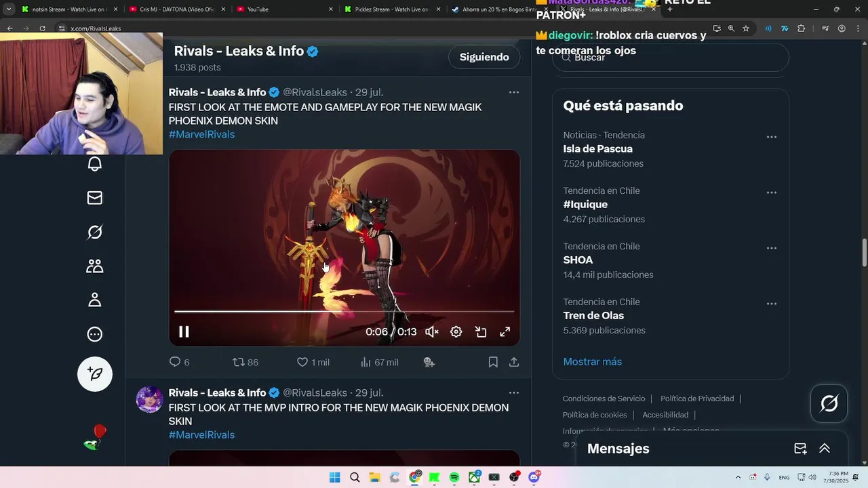Reply to the emote and gameplay post
This screenshot has width=868, height=488.
179,363
